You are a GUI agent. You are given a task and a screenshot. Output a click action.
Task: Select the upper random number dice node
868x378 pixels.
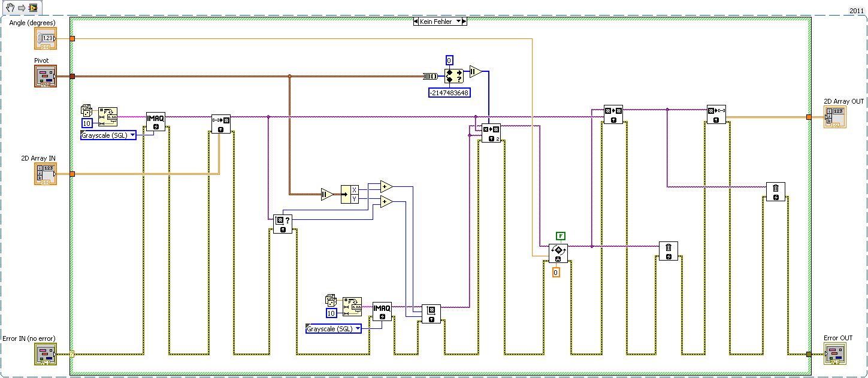(87, 111)
